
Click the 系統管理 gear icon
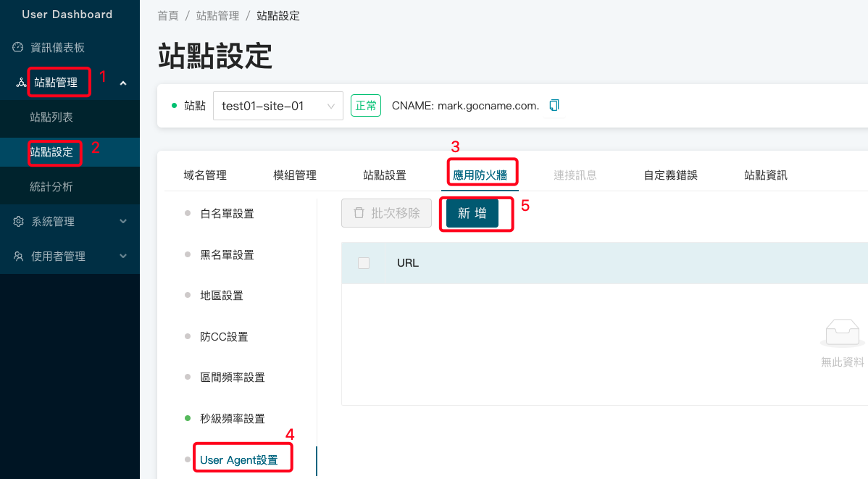18,222
